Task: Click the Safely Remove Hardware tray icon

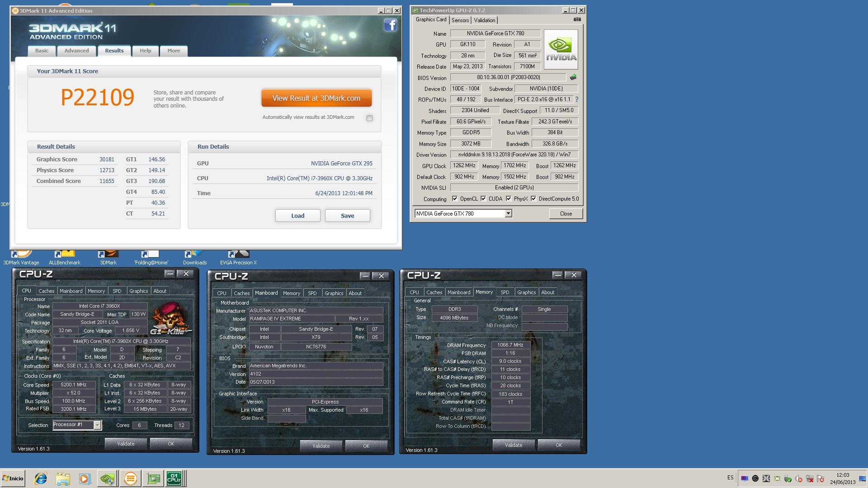Action: (788, 479)
